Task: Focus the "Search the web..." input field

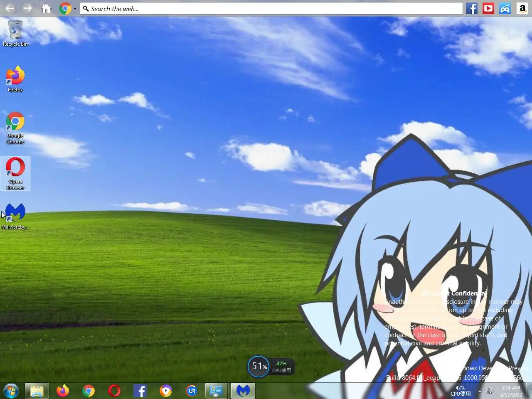Action: pyautogui.click(x=271, y=8)
